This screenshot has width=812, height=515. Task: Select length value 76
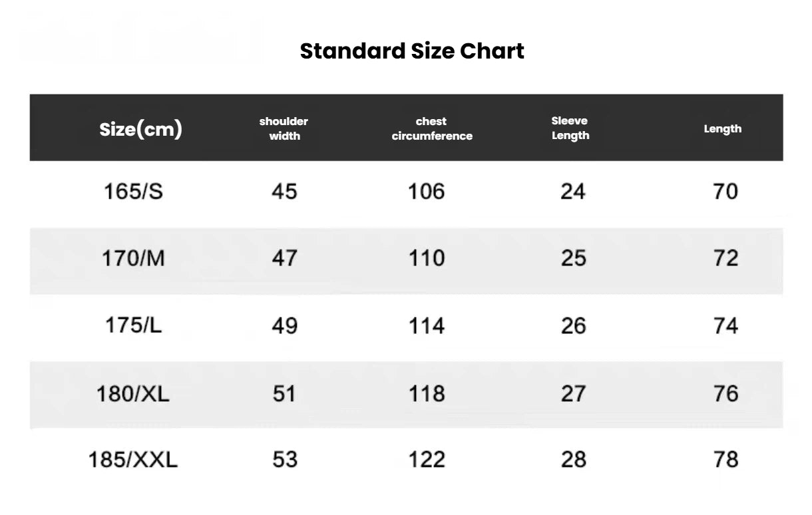725,393
